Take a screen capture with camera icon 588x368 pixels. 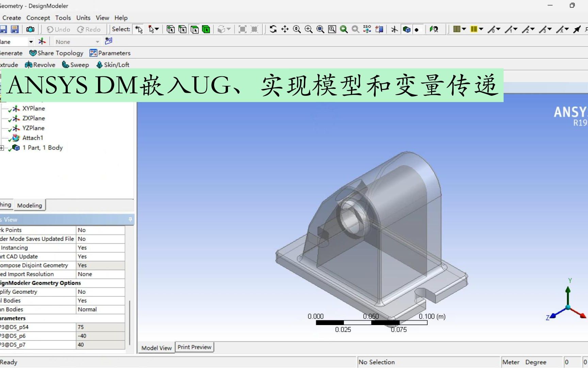point(31,29)
